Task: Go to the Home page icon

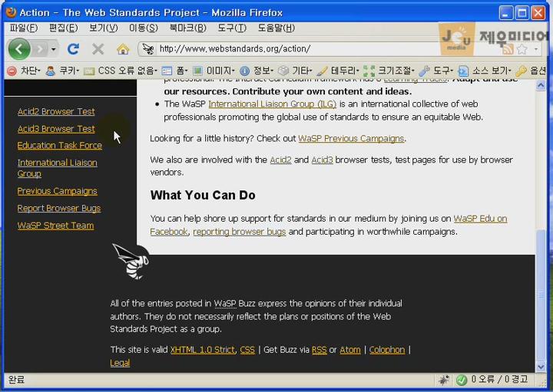Action: (123, 49)
